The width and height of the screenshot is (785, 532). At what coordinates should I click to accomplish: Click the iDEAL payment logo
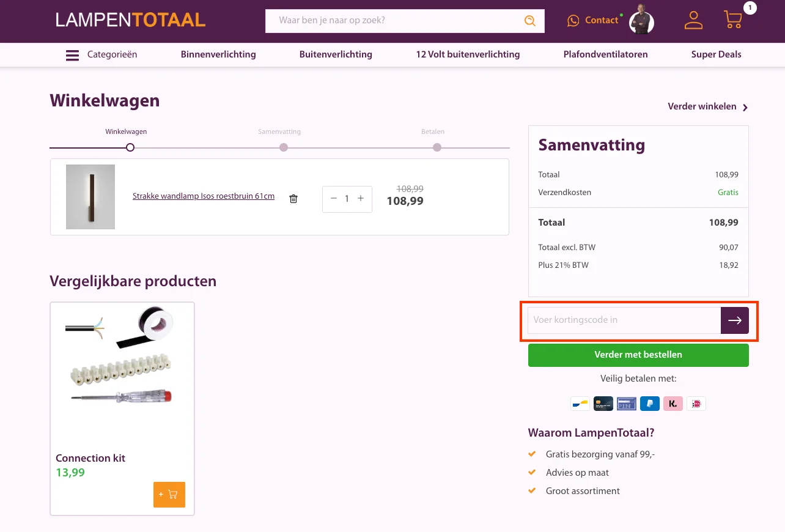click(696, 404)
